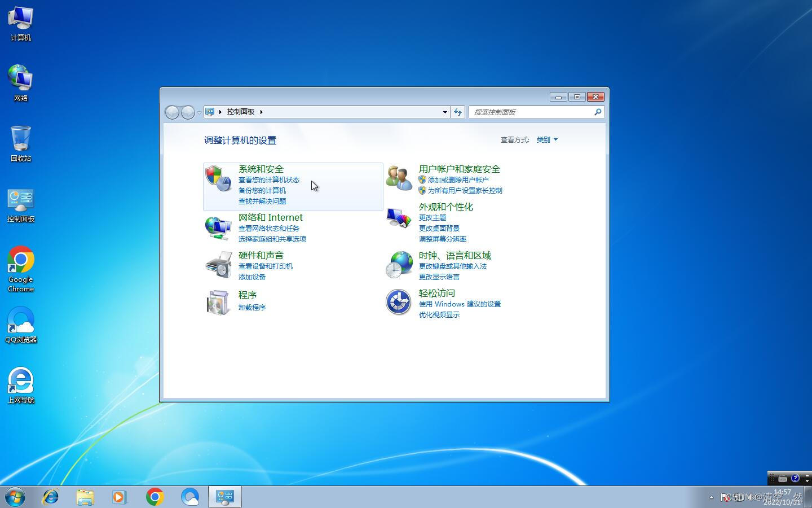Open 更改主题 link
The height and width of the screenshot is (508, 812).
coord(433,217)
